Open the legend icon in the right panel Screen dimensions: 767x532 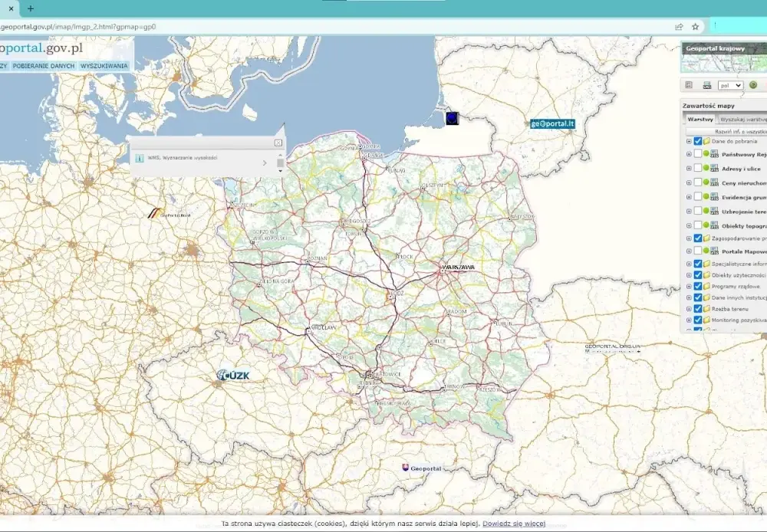(689, 85)
